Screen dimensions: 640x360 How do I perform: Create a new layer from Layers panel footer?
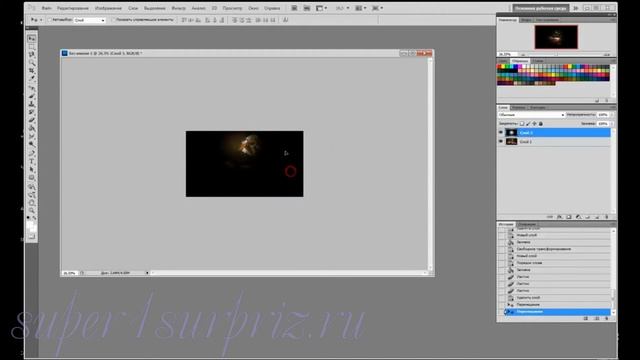(x=597, y=217)
